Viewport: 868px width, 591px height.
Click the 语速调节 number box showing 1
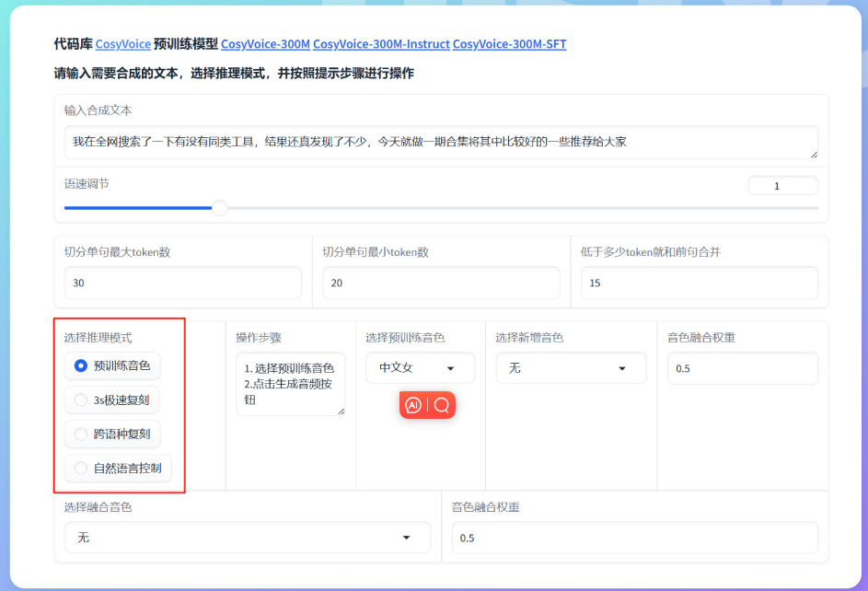[x=782, y=186]
